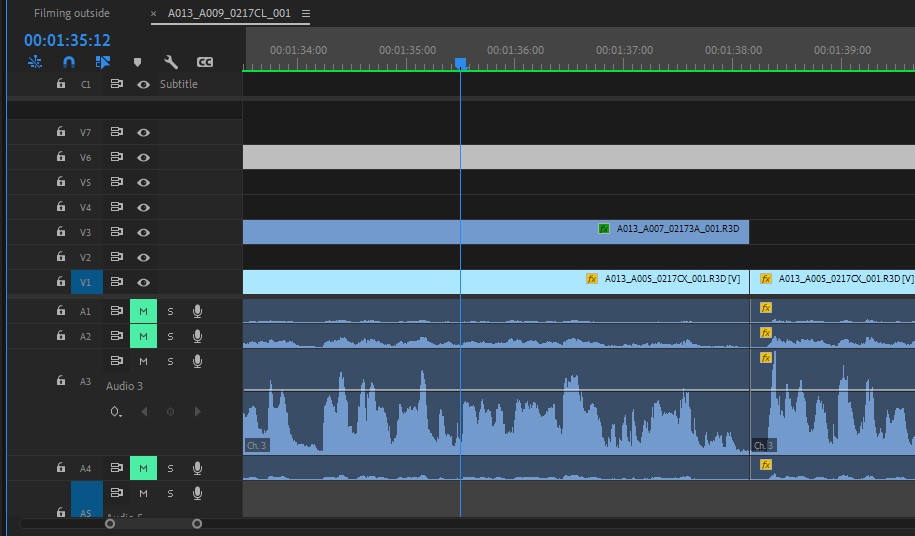Viewport: 915px width, 536px height.
Task: Toggle sync lock on V3 track
Action: (x=117, y=232)
